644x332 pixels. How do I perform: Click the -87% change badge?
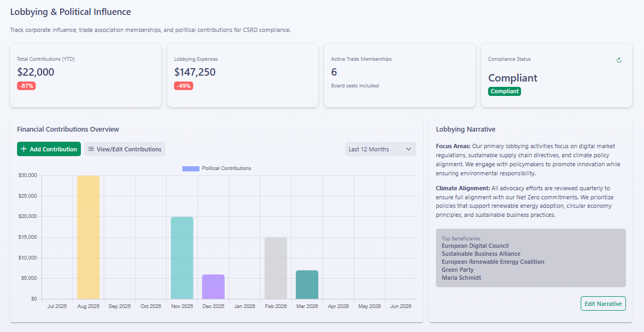pyautogui.click(x=26, y=86)
